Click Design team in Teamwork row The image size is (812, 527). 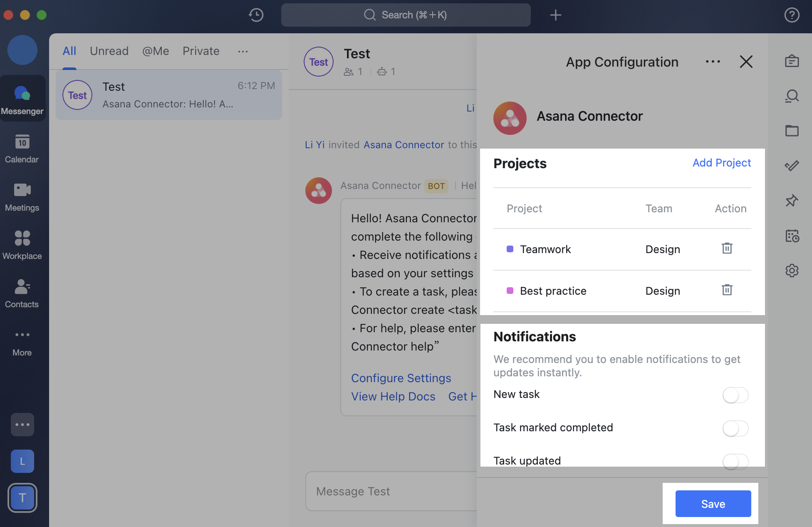click(x=663, y=249)
